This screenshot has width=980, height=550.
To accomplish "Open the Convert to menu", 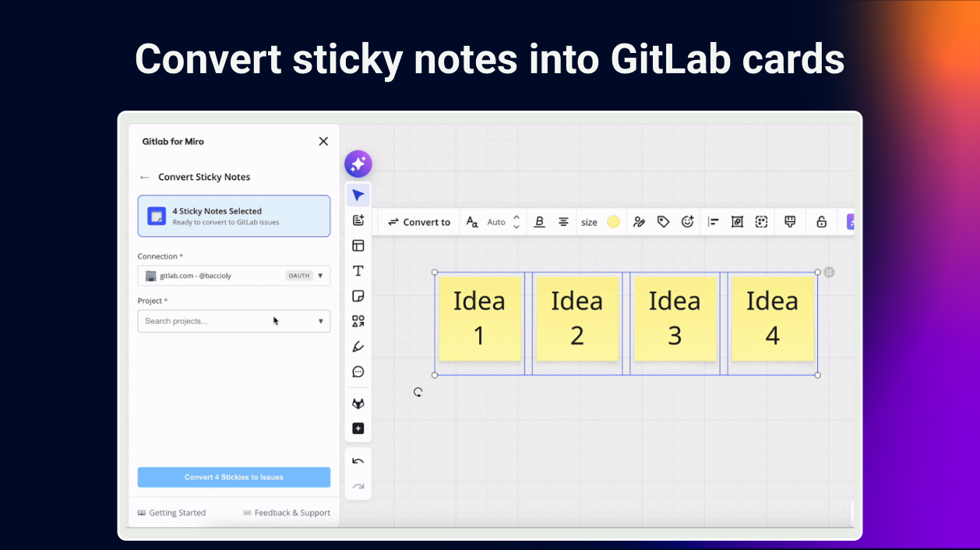I will (419, 222).
